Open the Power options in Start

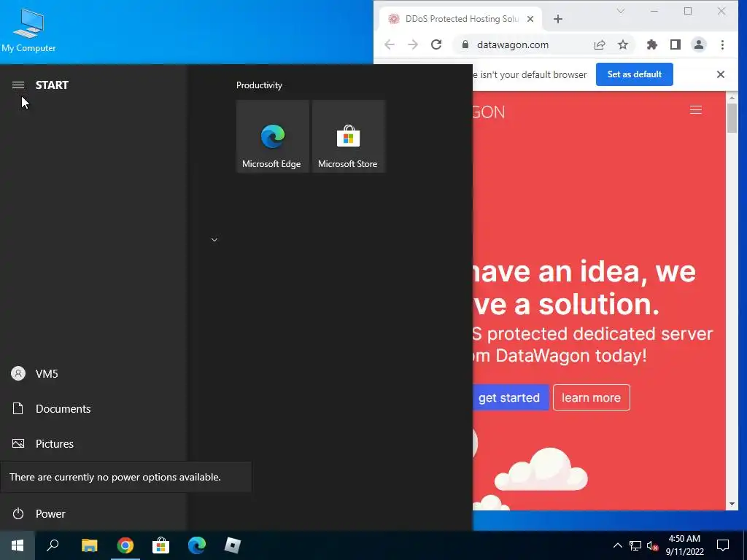[x=93, y=513]
